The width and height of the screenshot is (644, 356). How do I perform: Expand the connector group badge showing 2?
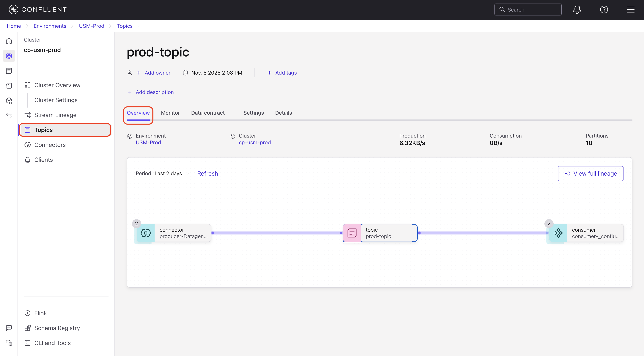click(x=136, y=223)
